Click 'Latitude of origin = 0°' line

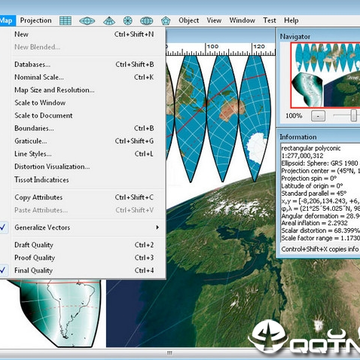coord(313,186)
